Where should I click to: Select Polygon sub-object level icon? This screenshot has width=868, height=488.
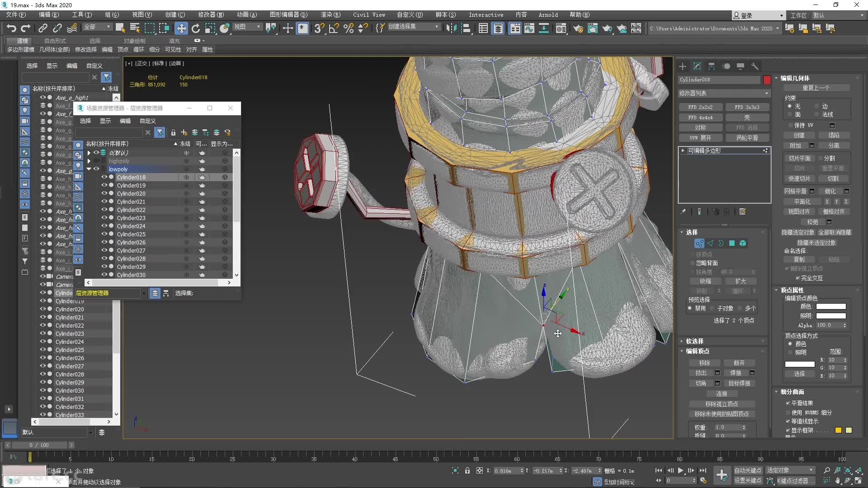click(x=732, y=244)
